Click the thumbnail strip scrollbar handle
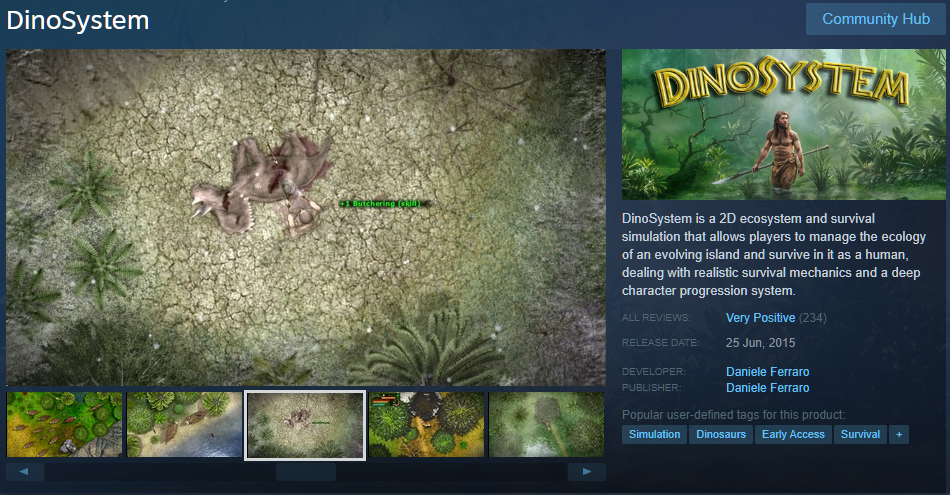 click(x=306, y=471)
